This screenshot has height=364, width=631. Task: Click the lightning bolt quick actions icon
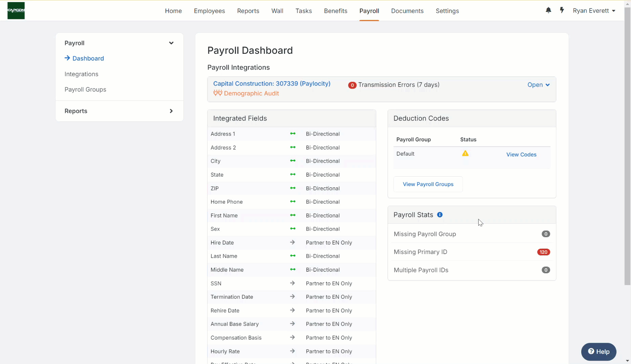tap(562, 10)
